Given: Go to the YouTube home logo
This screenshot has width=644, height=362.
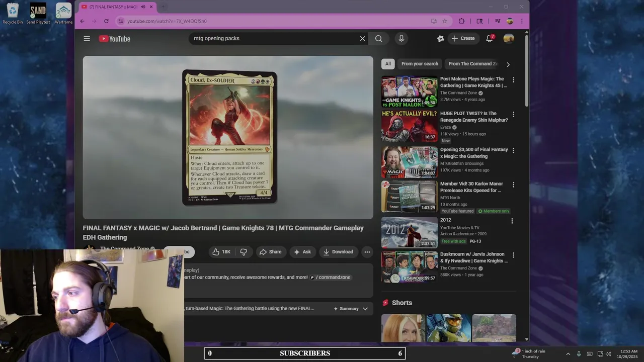Looking at the screenshot, I should (x=115, y=39).
